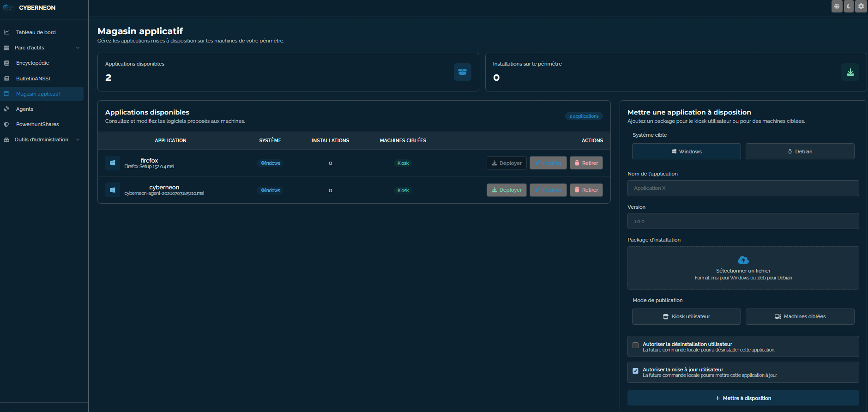Click PowerhuntShares shield icon

click(x=6, y=124)
